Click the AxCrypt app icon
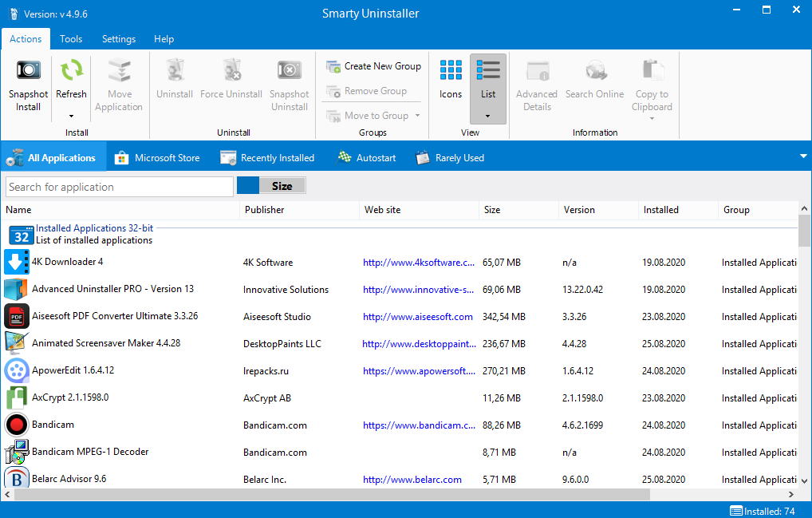The width and height of the screenshot is (812, 518). (16, 397)
